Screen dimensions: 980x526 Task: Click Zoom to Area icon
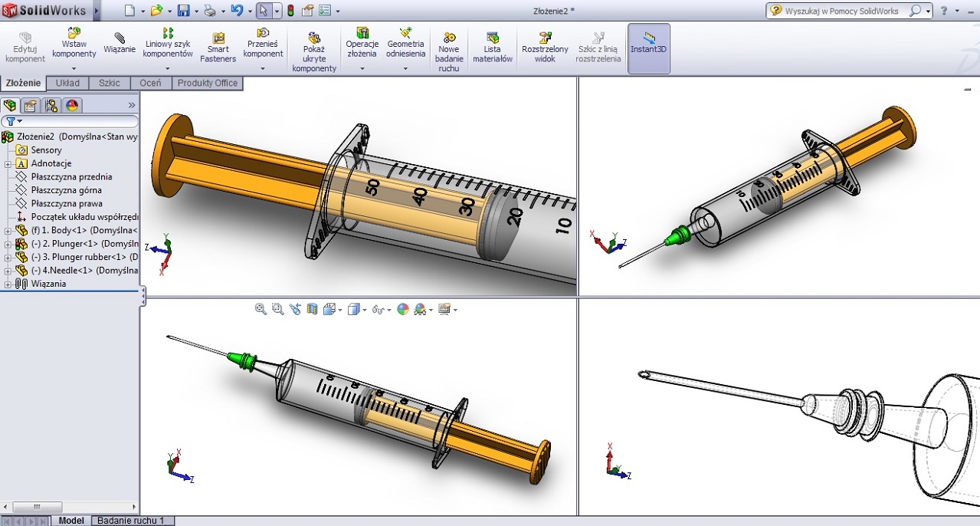pyautogui.click(x=277, y=309)
